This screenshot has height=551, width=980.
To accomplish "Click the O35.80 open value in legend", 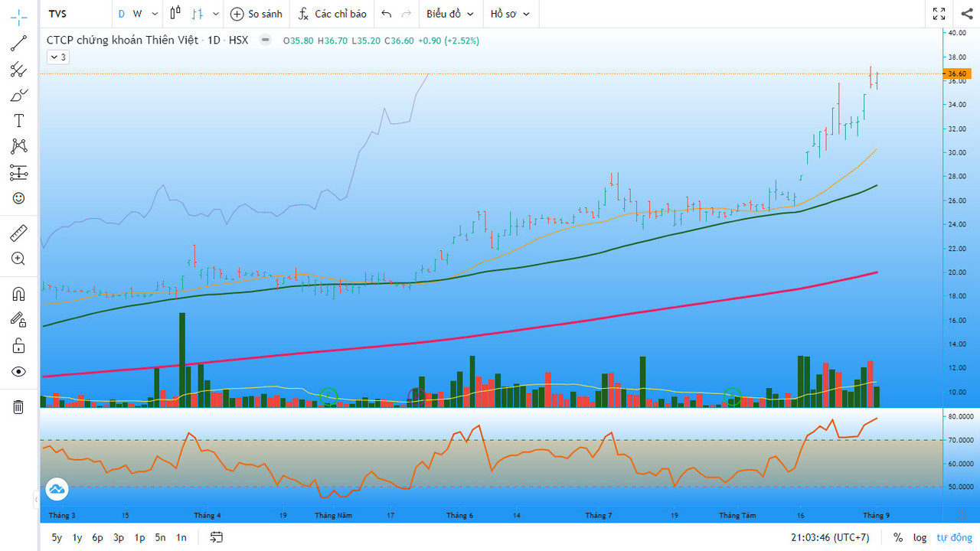I will [299, 40].
